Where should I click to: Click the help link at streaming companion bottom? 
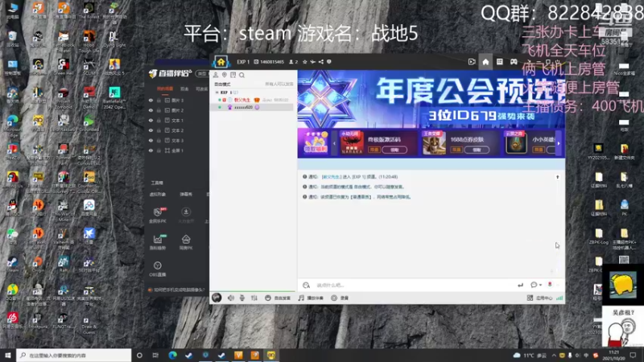click(175, 290)
